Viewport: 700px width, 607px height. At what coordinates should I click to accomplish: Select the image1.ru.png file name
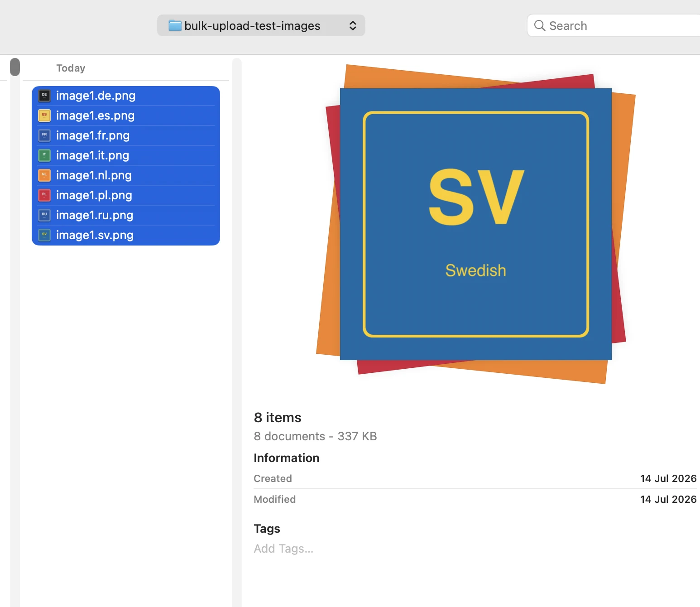pos(95,215)
